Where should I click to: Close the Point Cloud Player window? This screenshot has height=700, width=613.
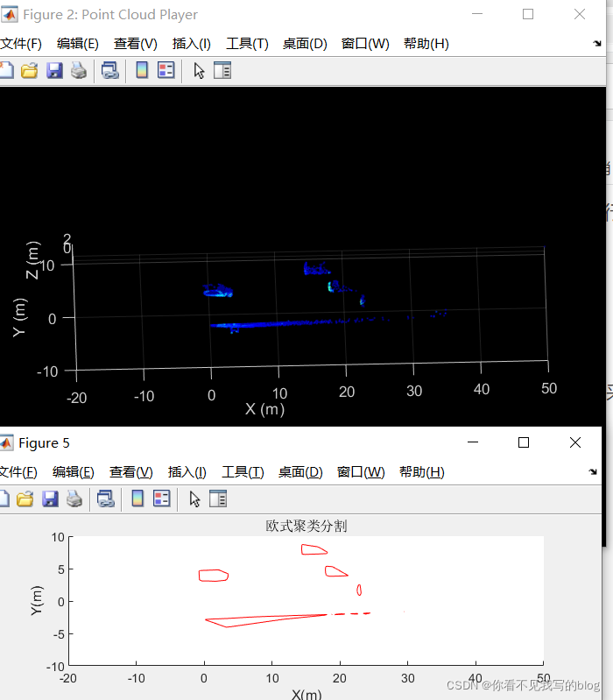[580, 14]
